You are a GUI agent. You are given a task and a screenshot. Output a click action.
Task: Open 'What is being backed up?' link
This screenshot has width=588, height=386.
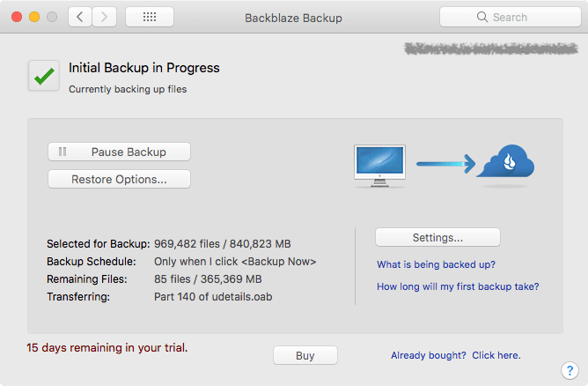point(436,264)
